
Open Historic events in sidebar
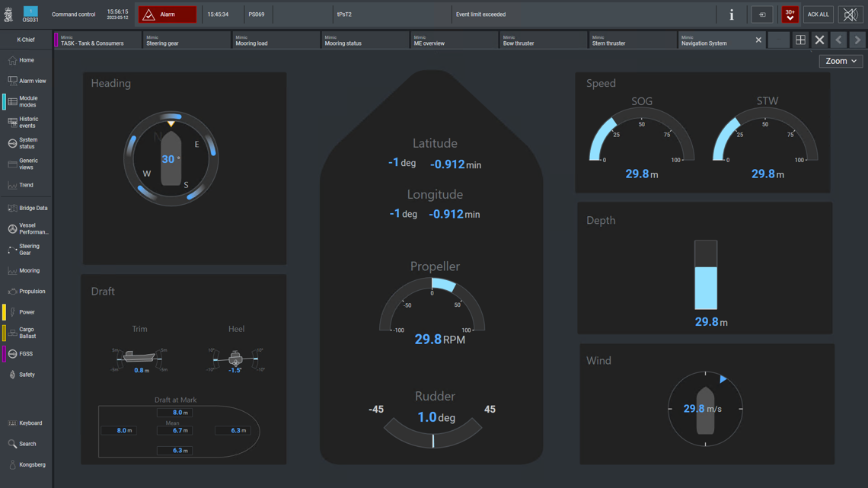[x=27, y=123]
